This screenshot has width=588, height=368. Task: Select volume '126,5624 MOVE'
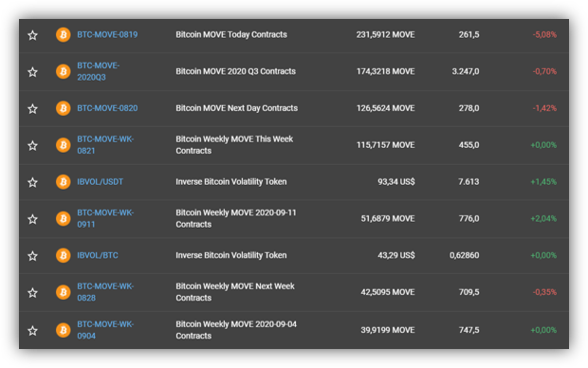click(x=385, y=108)
